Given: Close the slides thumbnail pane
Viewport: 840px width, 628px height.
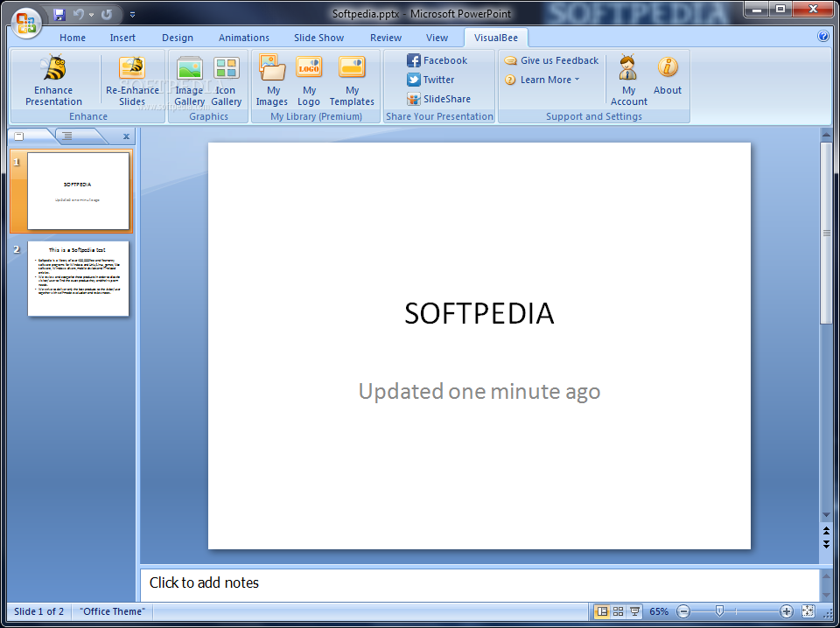Looking at the screenshot, I should [126, 136].
